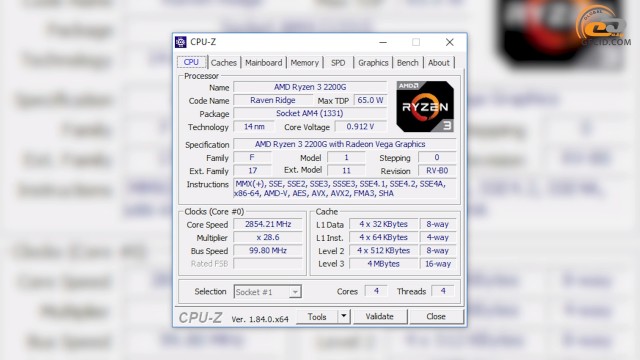Expand the Socket #1 selection combo box
Screen dimensions: 640x360
267,292
